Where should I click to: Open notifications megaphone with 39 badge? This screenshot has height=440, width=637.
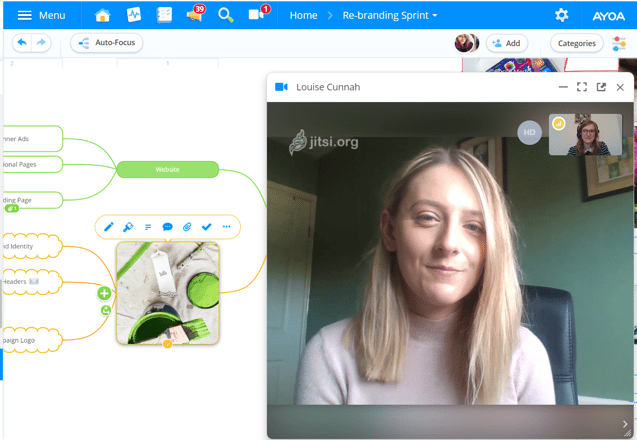pyautogui.click(x=195, y=14)
